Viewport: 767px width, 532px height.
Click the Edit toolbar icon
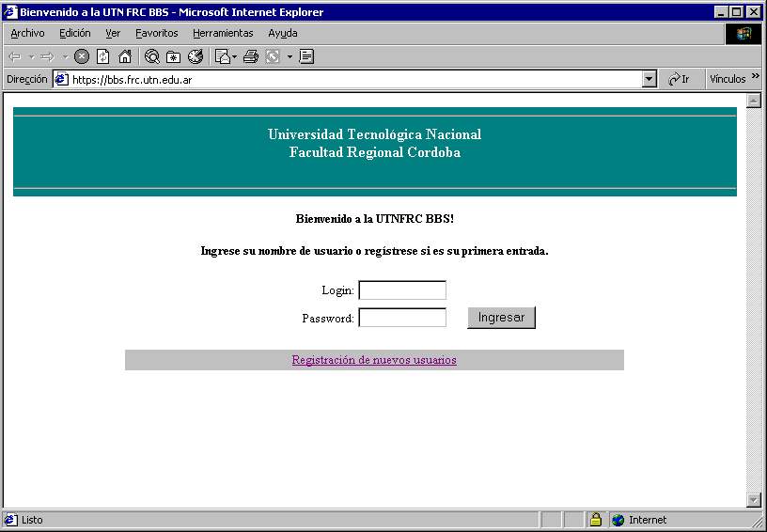(x=273, y=57)
